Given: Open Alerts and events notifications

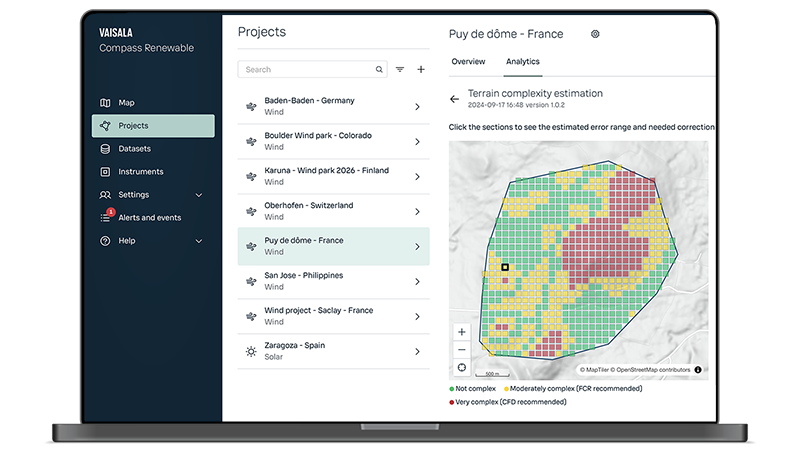Looking at the screenshot, I should click(148, 218).
